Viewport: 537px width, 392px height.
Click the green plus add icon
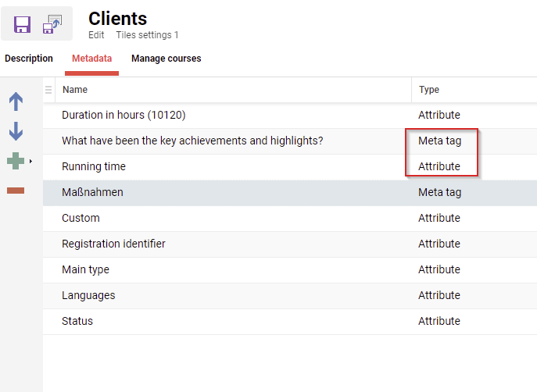pyautogui.click(x=16, y=161)
